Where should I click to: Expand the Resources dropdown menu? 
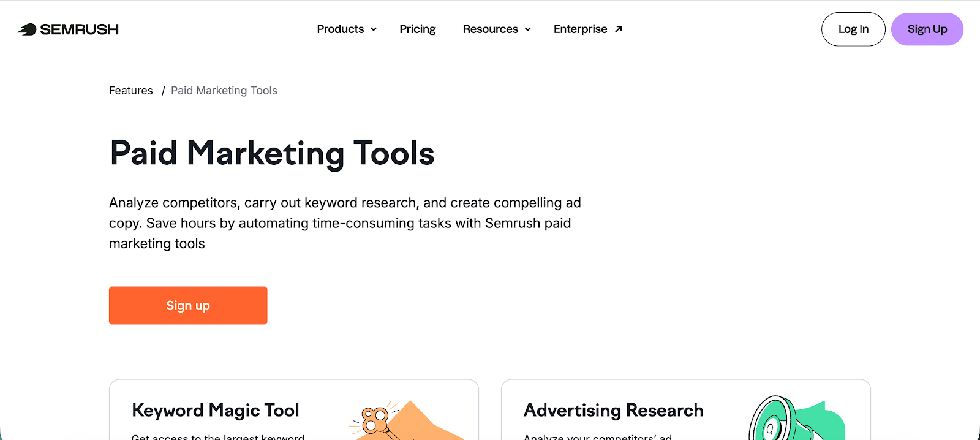point(497,29)
